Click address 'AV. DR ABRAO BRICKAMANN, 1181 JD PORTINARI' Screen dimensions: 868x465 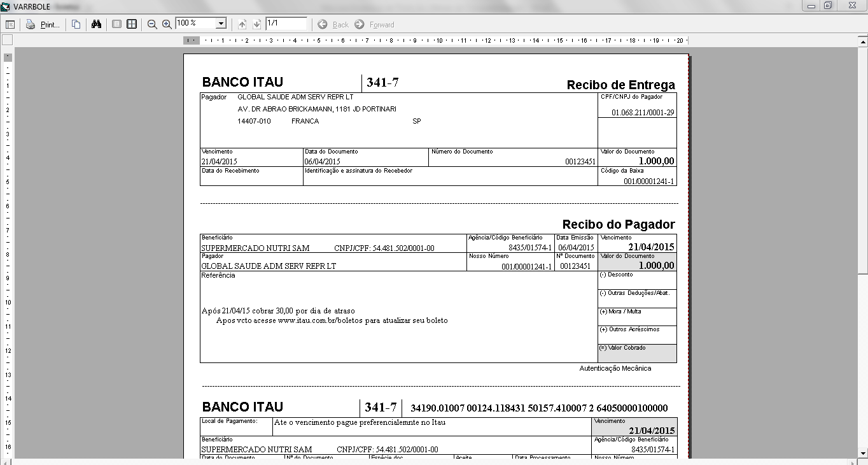pyautogui.click(x=317, y=109)
